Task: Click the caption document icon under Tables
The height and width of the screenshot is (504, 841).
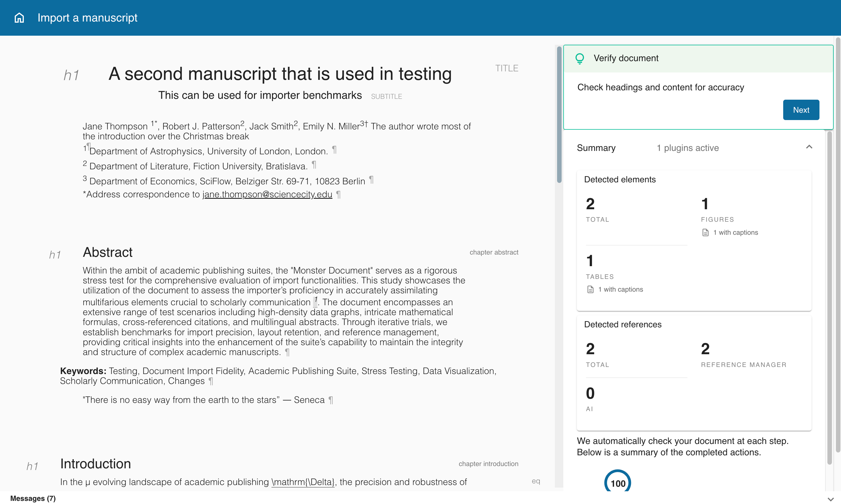Action: point(590,289)
